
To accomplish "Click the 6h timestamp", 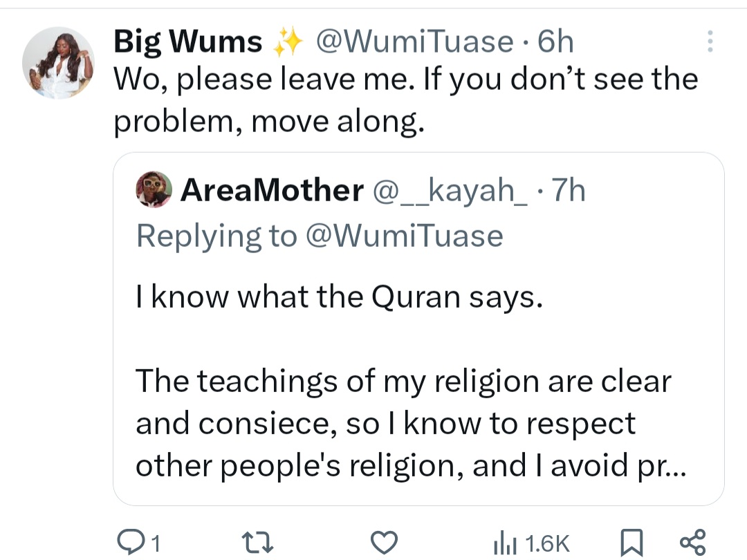I will click(x=555, y=43).
